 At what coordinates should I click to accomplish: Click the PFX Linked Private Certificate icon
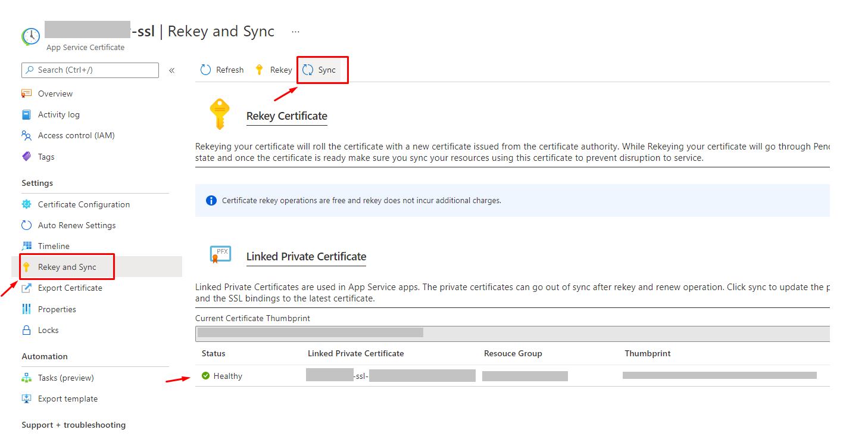click(x=220, y=253)
